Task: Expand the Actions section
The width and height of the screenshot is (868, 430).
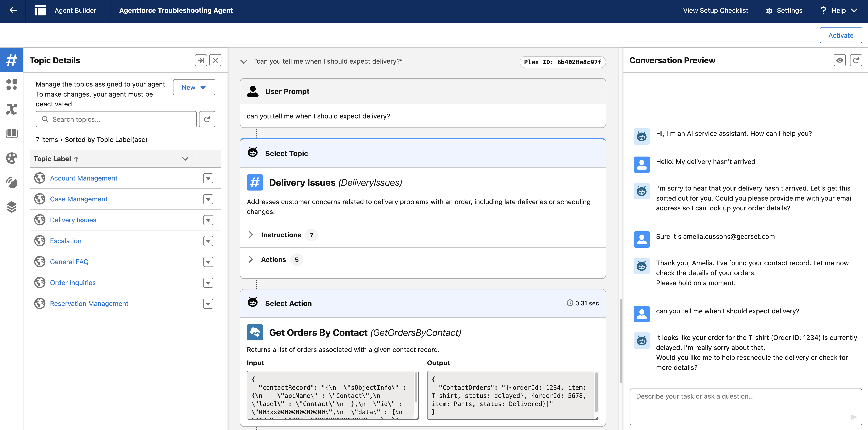Action: (251, 259)
